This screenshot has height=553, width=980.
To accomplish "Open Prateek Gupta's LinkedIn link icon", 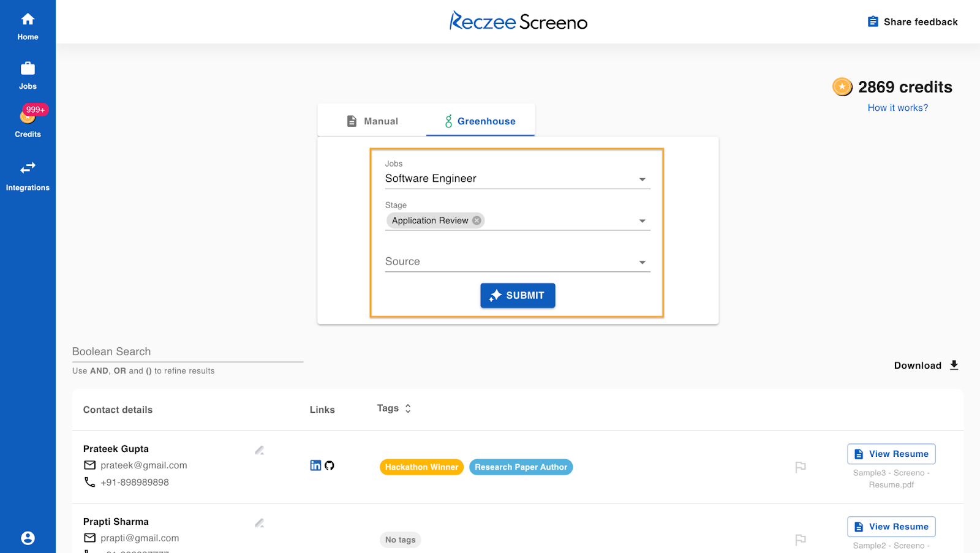I will tap(315, 465).
